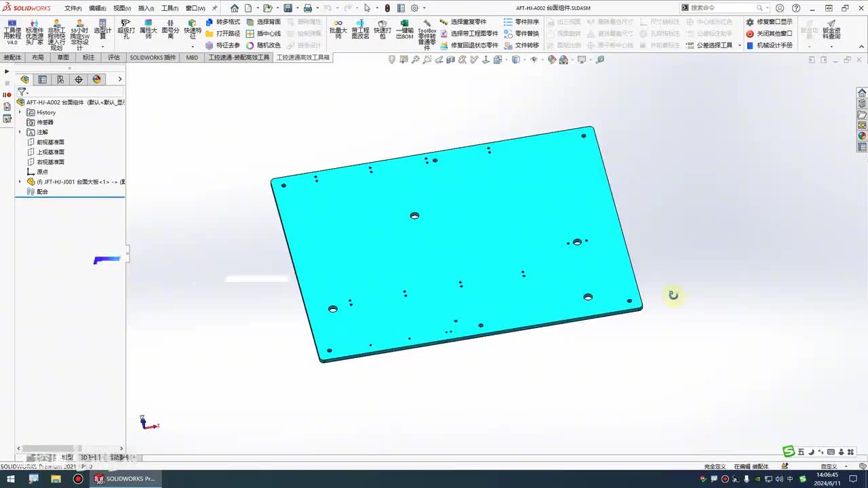
Task: Click the 选择背面 tool
Action: point(263,22)
